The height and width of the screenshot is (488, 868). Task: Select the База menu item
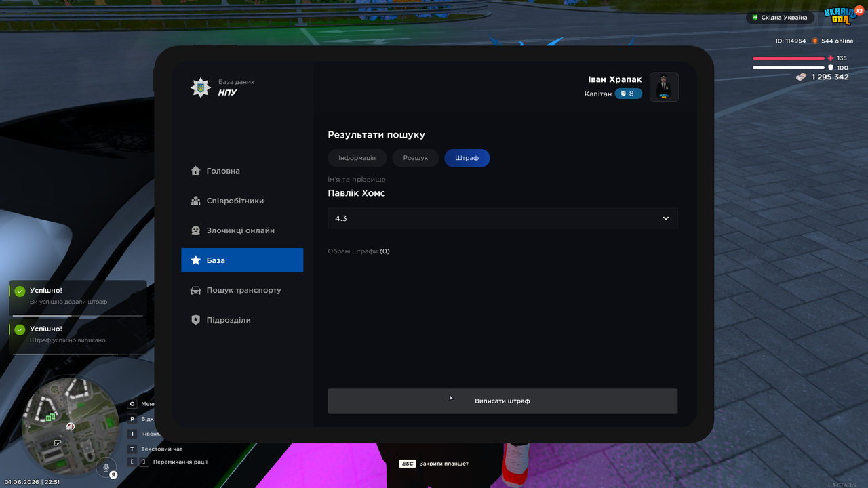pos(242,260)
